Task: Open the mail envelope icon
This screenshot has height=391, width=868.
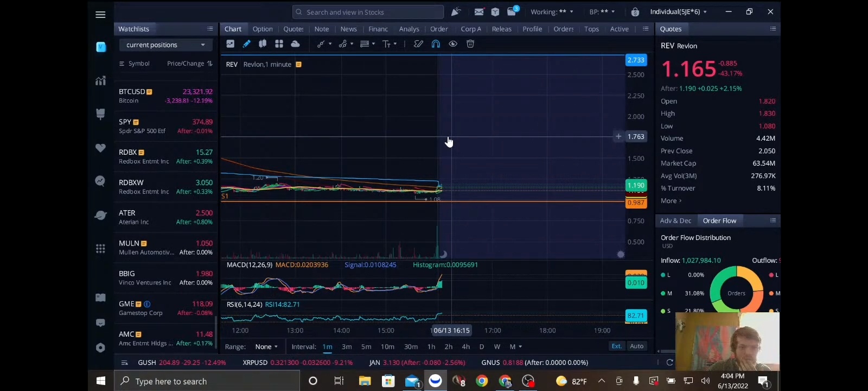Action: click(479, 11)
